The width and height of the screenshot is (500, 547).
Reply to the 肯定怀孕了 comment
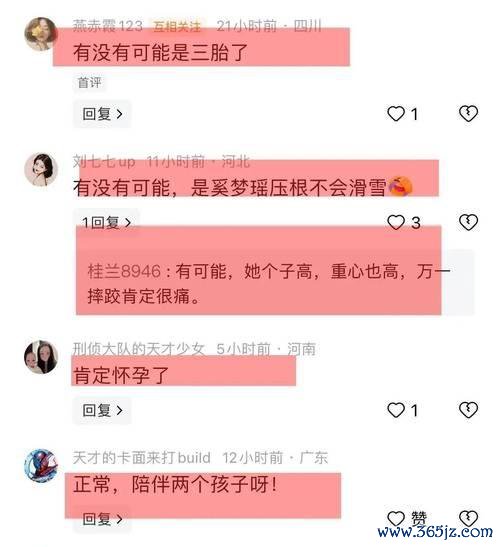point(102,410)
